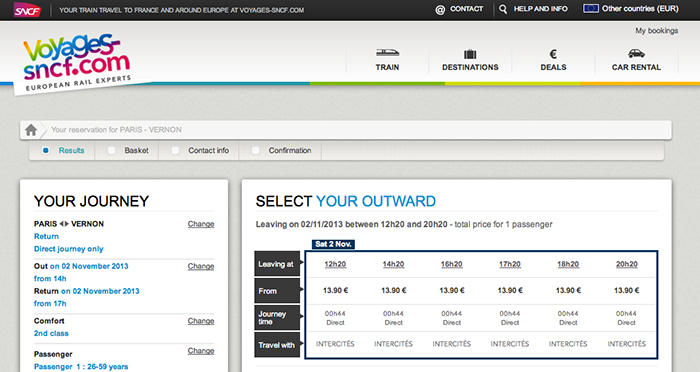Change the Comfort class setting
700x372 pixels.
click(200, 321)
